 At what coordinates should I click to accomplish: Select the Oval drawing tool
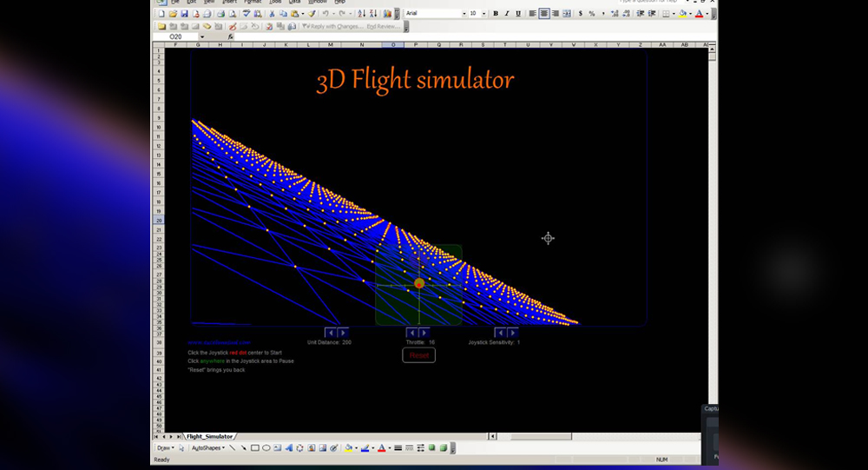tap(266, 447)
